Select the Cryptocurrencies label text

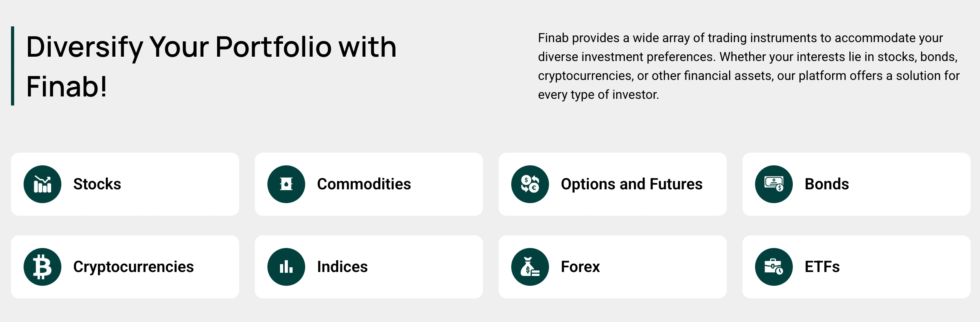tap(133, 267)
